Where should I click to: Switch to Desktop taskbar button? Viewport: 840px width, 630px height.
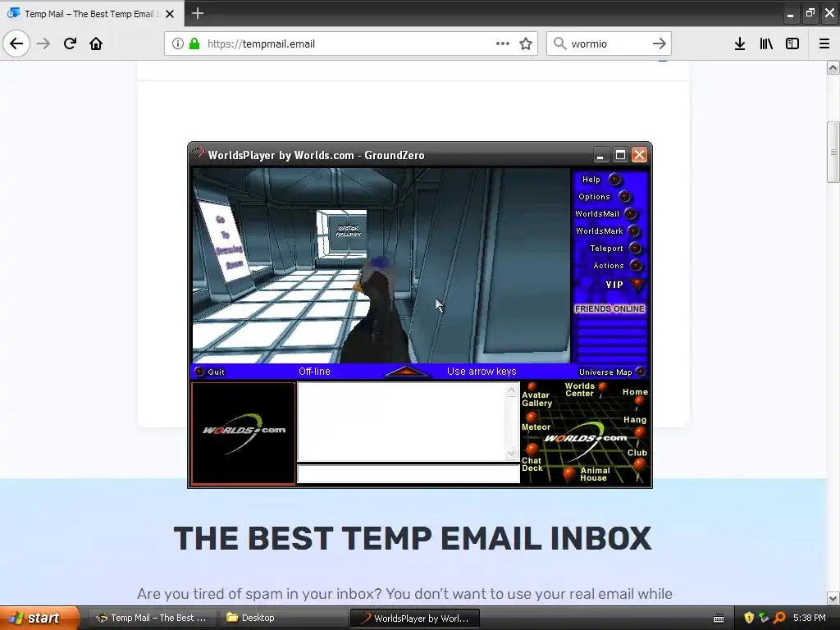tap(283, 618)
